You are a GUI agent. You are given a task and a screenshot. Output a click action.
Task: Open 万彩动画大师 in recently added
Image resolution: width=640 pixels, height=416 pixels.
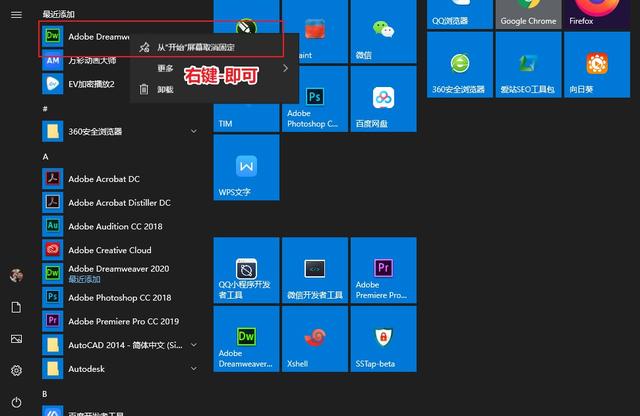click(86, 60)
